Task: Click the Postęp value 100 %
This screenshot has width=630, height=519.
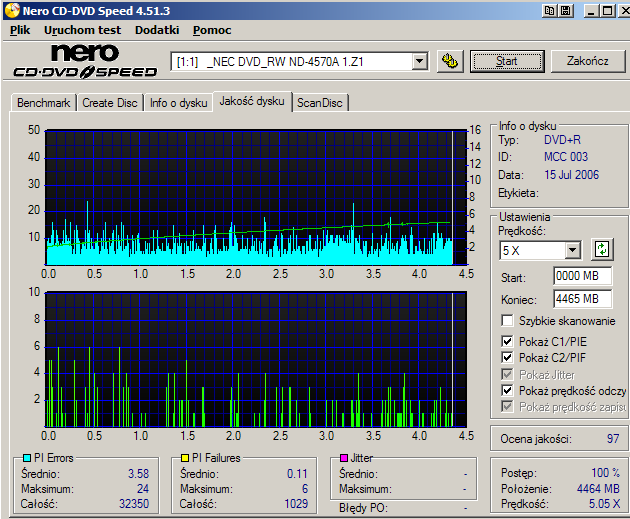Action: [605, 473]
